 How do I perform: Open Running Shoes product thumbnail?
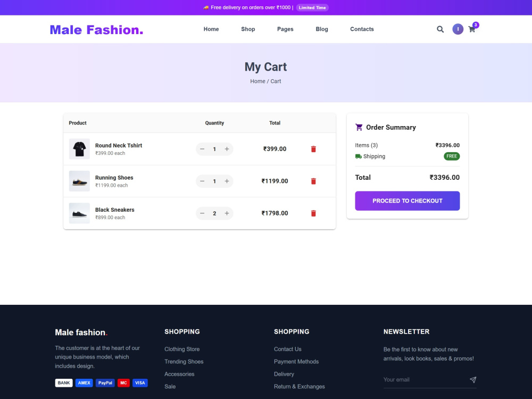[x=79, y=181]
